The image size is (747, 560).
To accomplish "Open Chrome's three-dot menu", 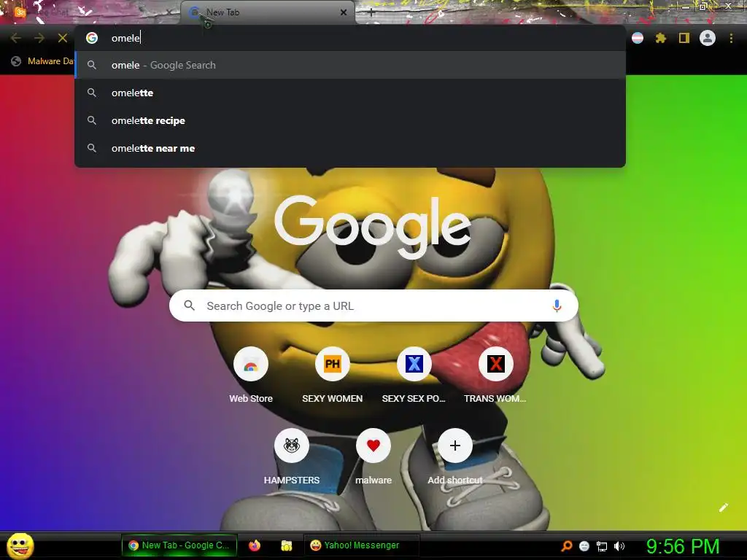I will (x=731, y=38).
